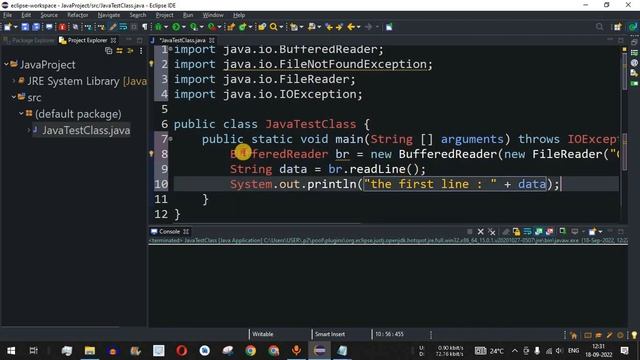The width and height of the screenshot is (640, 360).
Task: Collapse the JavaProject tree node
Action: click(6, 64)
